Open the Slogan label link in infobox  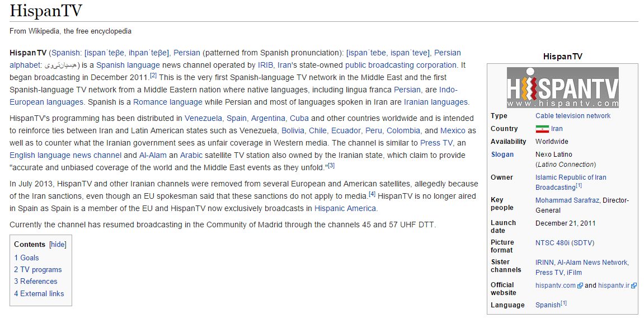pos(502,155)
